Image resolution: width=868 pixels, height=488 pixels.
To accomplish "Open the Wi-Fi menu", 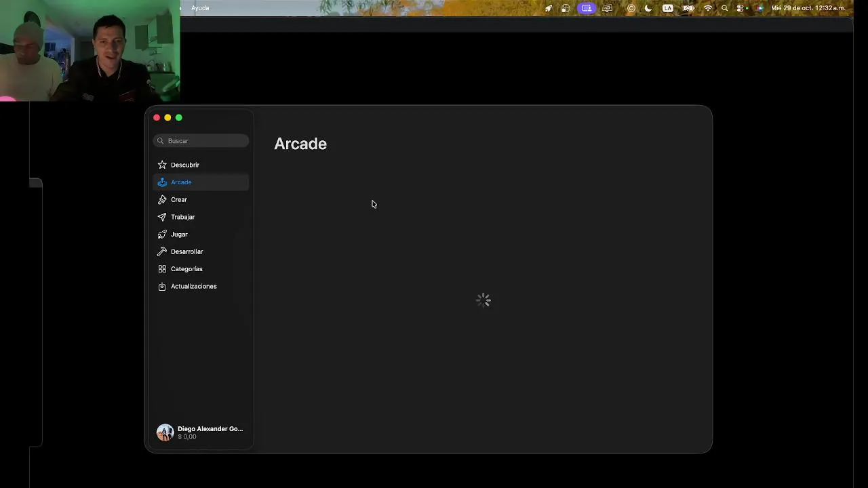I will [708, 8].
